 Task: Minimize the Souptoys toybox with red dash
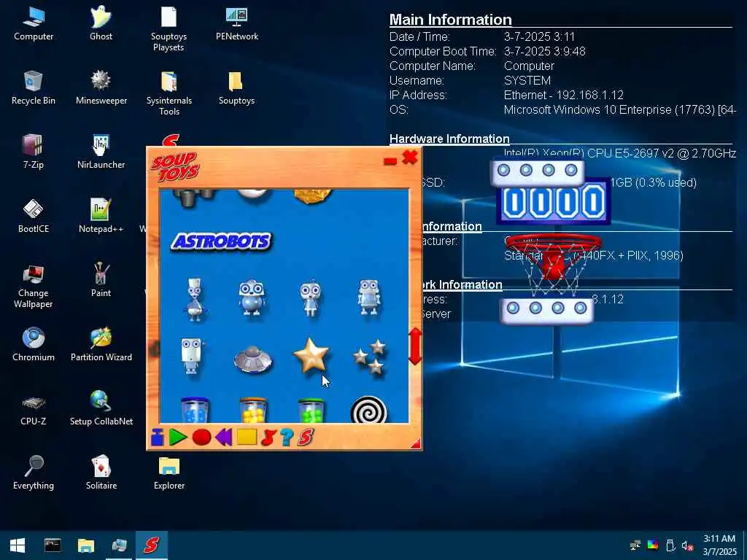(x=390, y=161)
